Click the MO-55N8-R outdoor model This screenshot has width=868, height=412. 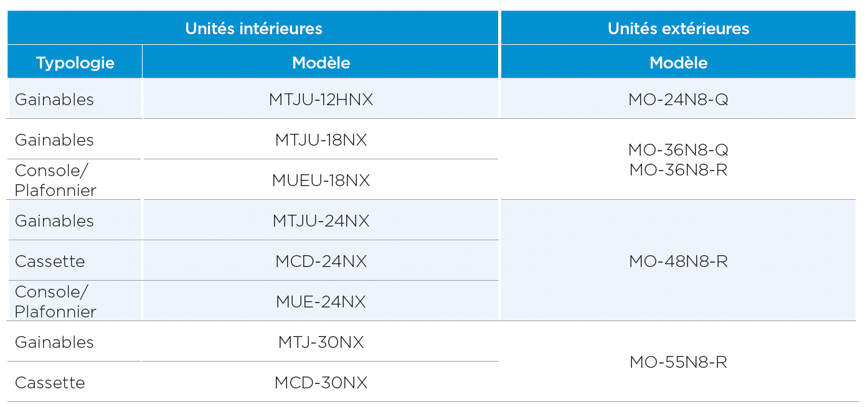click(x=678, y=362)
